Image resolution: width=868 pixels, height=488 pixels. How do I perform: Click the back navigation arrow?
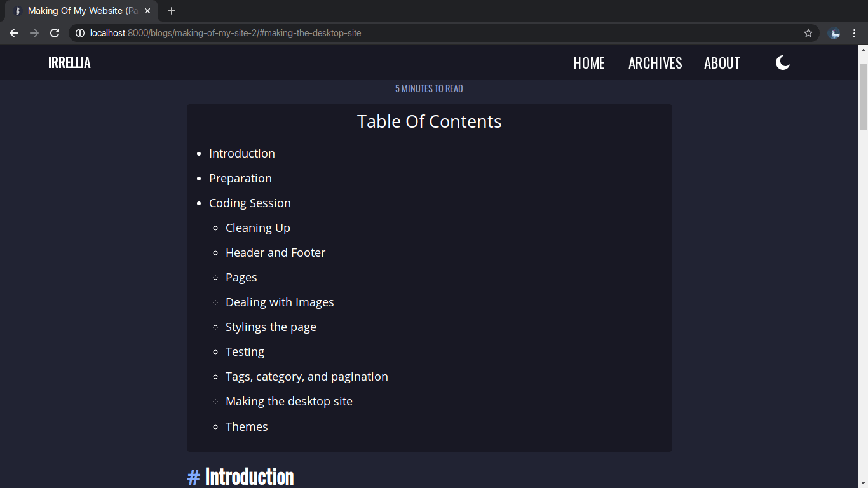tap(14, 33)
